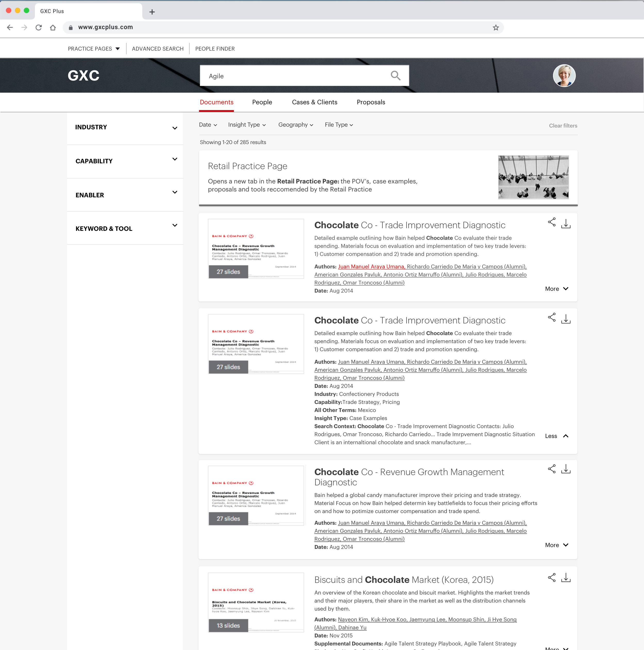Expand More on the Revenue Growth Management result
644x650 pixels.
click(x=556, y=545)
